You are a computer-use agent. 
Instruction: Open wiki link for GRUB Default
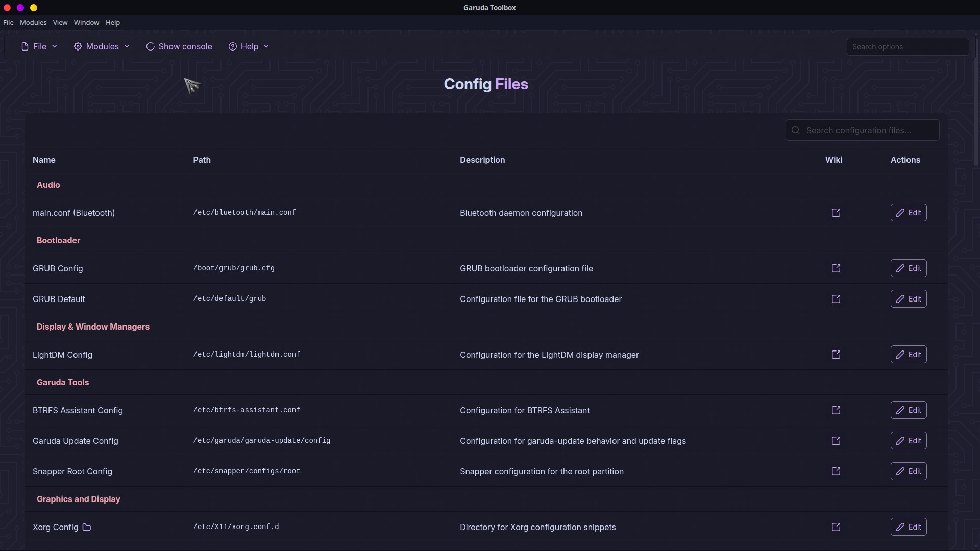pos(836,299)
